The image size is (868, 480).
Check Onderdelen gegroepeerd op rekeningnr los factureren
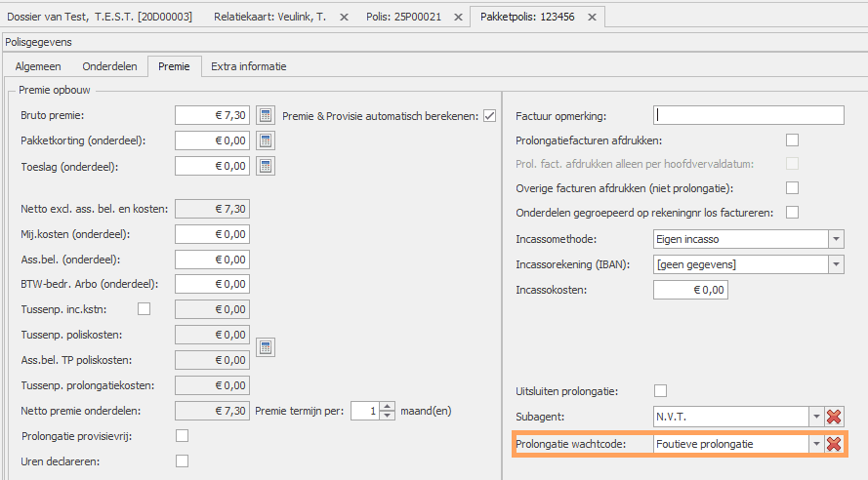792,213
